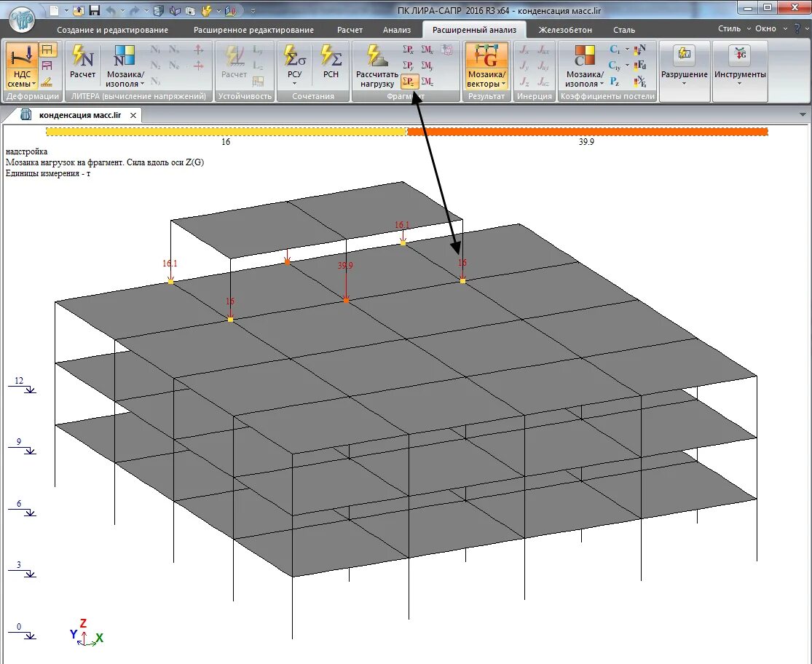Select the ΣPx fragment load icon
Image resolution: width=812 pixels, height=664 pixels.
[x=409, y=50]
